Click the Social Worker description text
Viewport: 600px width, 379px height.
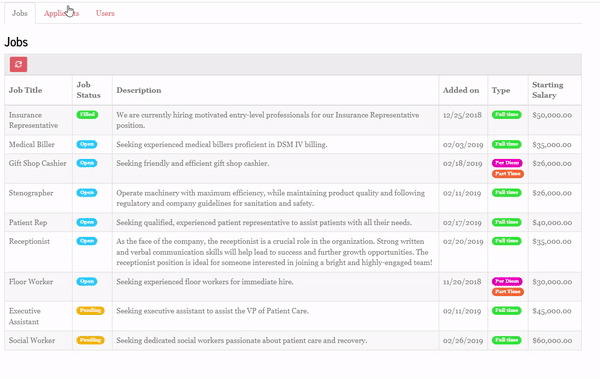coord(241,340)
